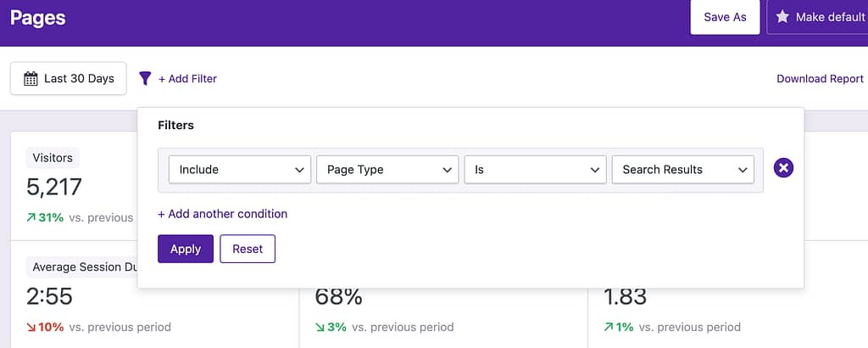Screen dimensions: 868x348
Task: Open the Is operator dropdown
Action: tap(534, 170)
